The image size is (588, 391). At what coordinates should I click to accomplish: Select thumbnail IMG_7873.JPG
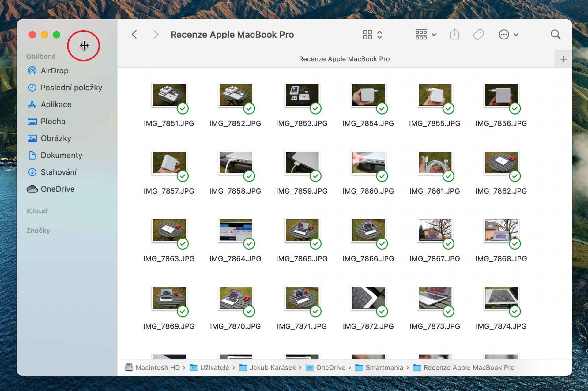pyautogui.click(x=435, y=298)
